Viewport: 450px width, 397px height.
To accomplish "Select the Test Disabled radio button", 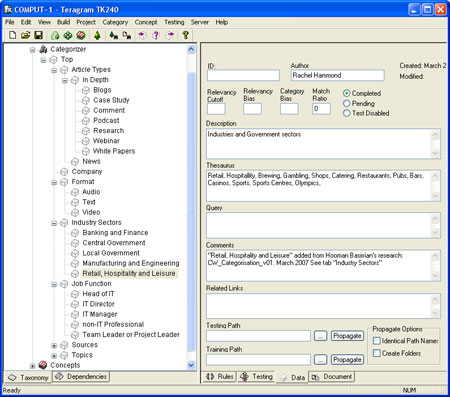I will pyautogui.click(x=347, y=113).
